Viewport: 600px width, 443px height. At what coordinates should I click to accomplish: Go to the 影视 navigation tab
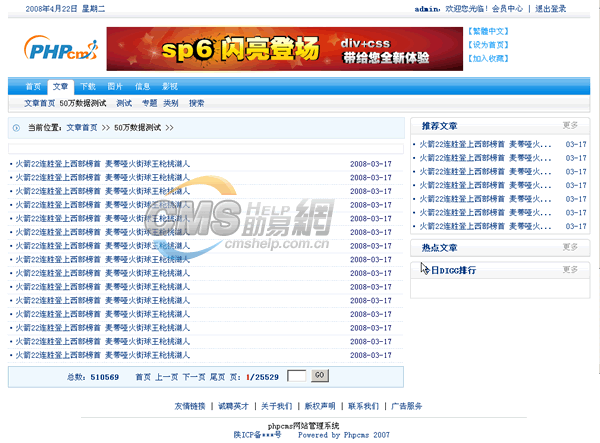coord(170,87)
